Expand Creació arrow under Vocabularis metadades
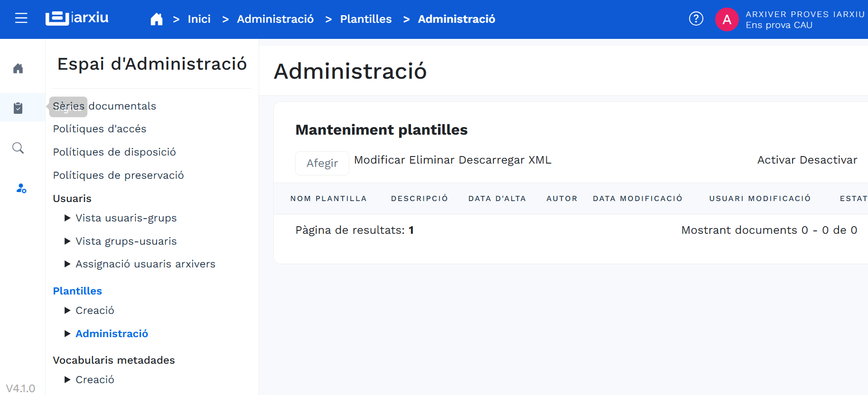 (x=67, y=380)
